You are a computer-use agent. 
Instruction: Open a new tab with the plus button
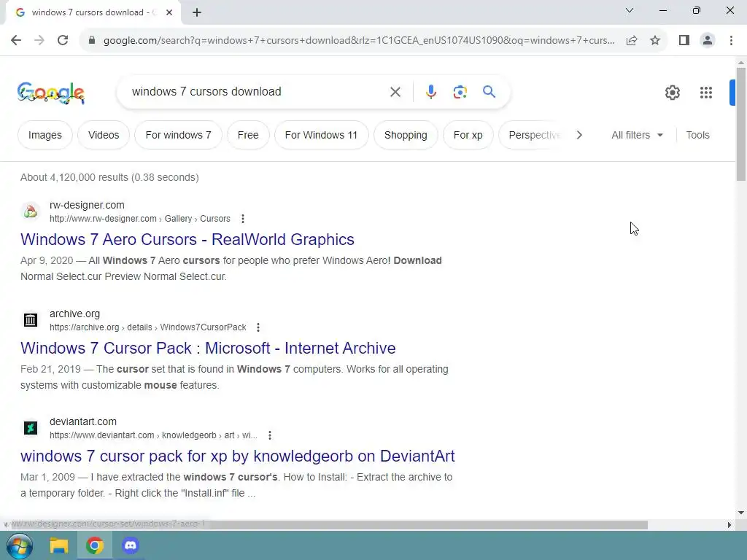(x=197, y=12)
